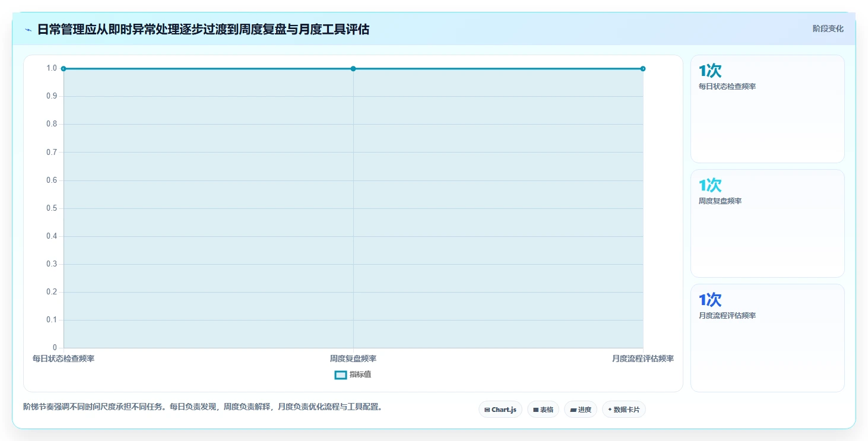This screenshot has width=868, height=441.
Task: Click the y-axis tick label 0.9
Action: coord(52,96)
